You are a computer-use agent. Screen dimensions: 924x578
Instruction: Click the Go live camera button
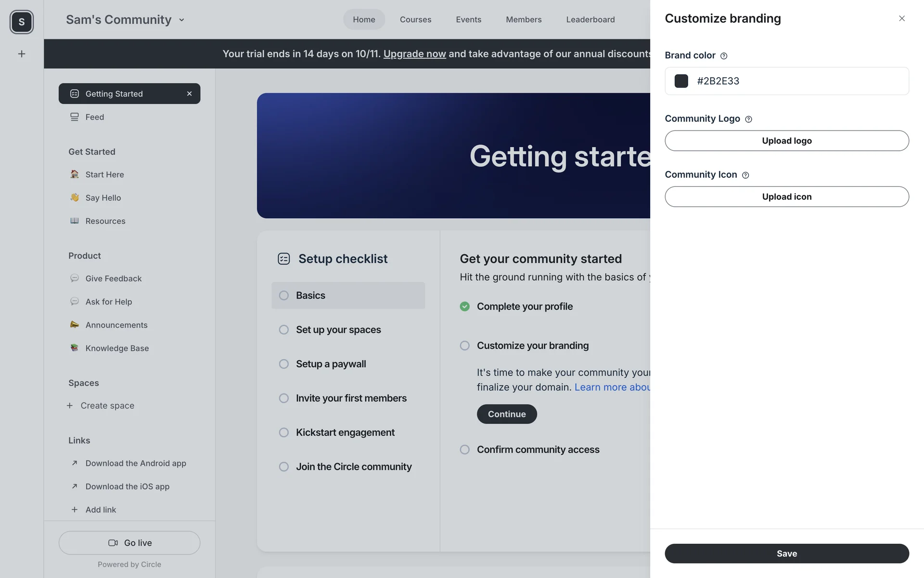[129, 543]
